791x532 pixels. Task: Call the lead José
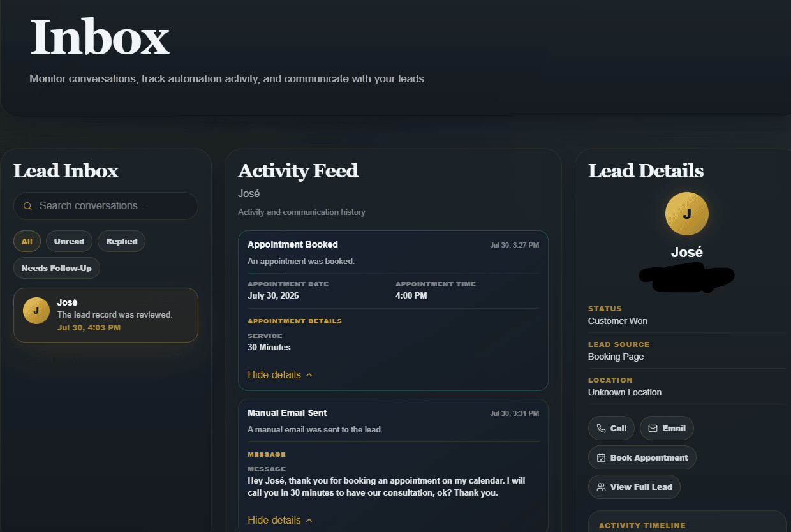click(611, 429)
